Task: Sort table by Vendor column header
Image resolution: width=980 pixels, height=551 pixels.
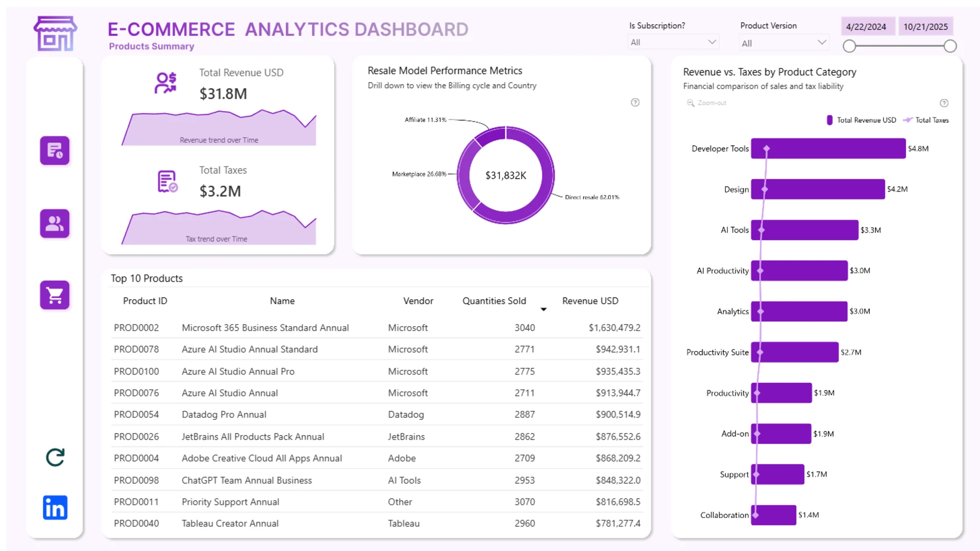Action: [x=418, y=301]
